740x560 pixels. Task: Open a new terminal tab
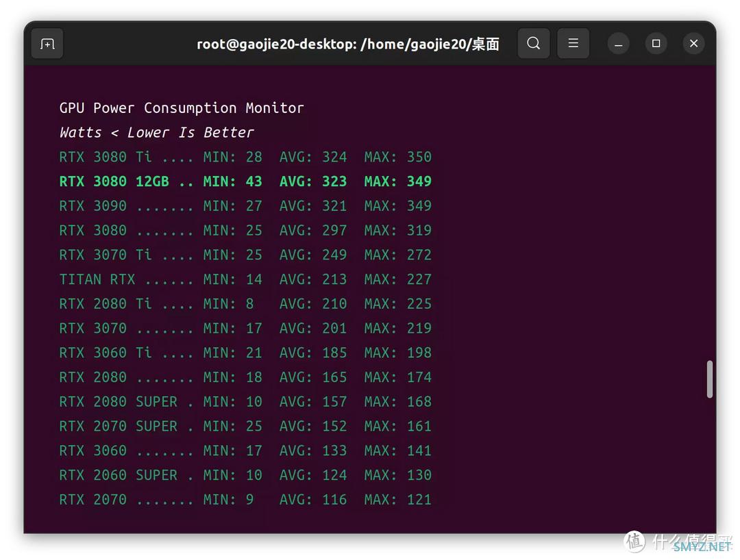click(47, 44)
